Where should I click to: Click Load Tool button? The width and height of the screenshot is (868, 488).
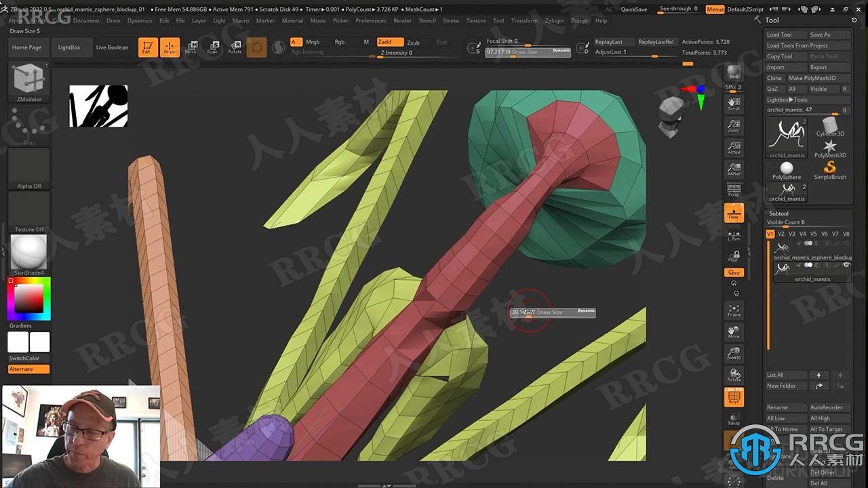coord(786,35)
